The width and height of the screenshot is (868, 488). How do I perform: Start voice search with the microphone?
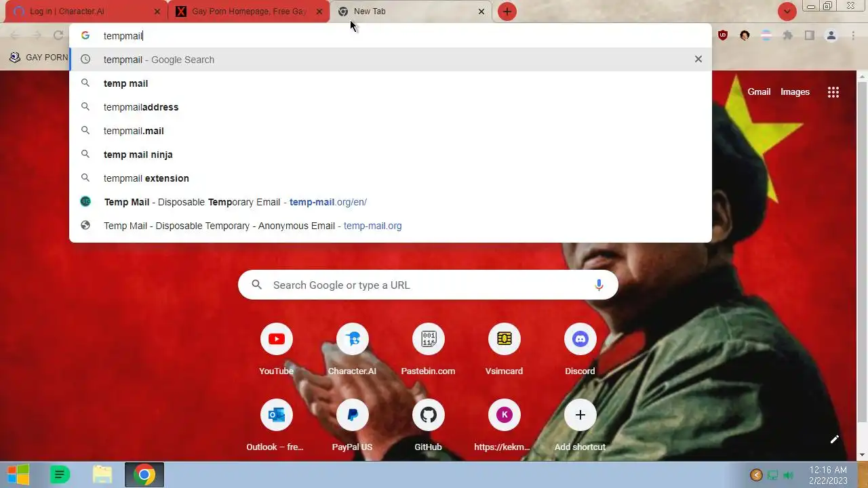coord(599,285)
